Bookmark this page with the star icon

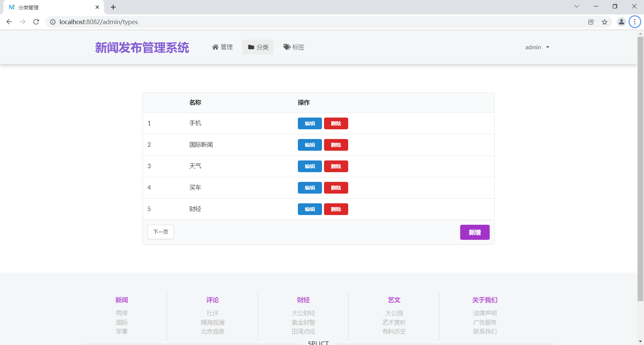pyautogui.click(x=604, y=22)
